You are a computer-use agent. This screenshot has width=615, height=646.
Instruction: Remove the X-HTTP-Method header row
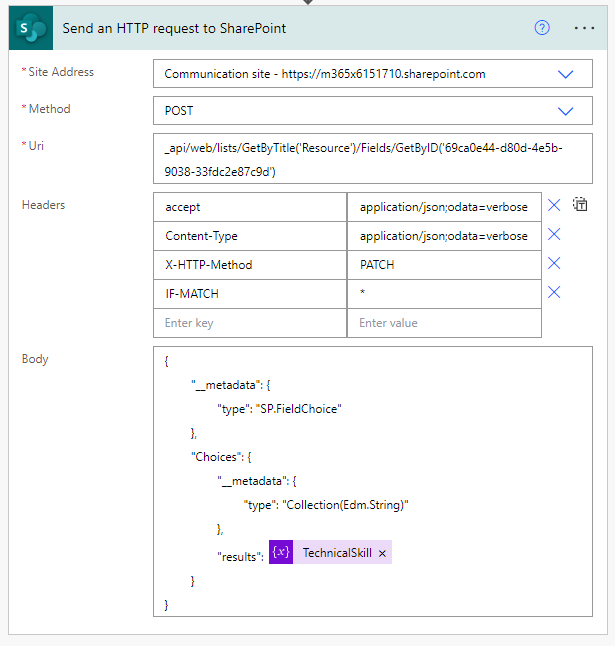(554, 263)
